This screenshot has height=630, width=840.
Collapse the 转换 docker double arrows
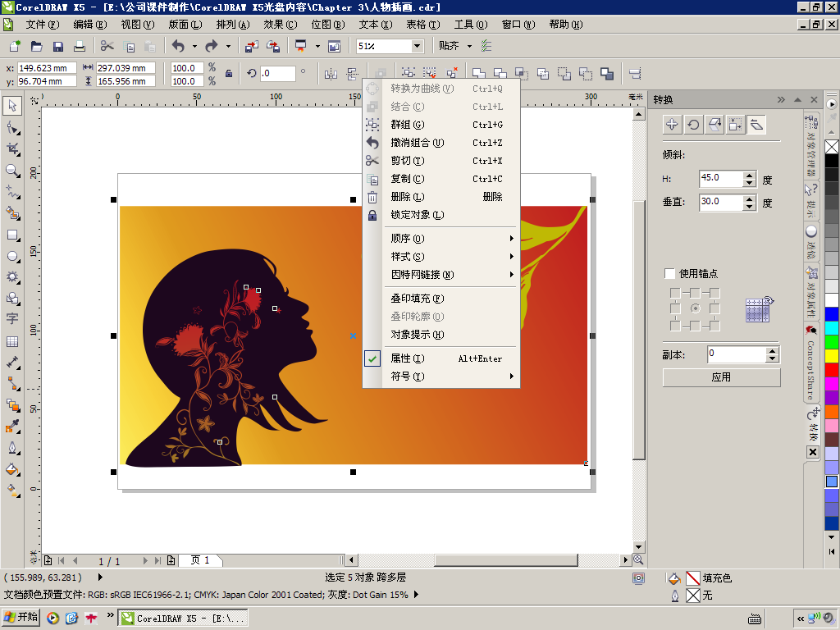pyautogui.click(x=781, y=99)
